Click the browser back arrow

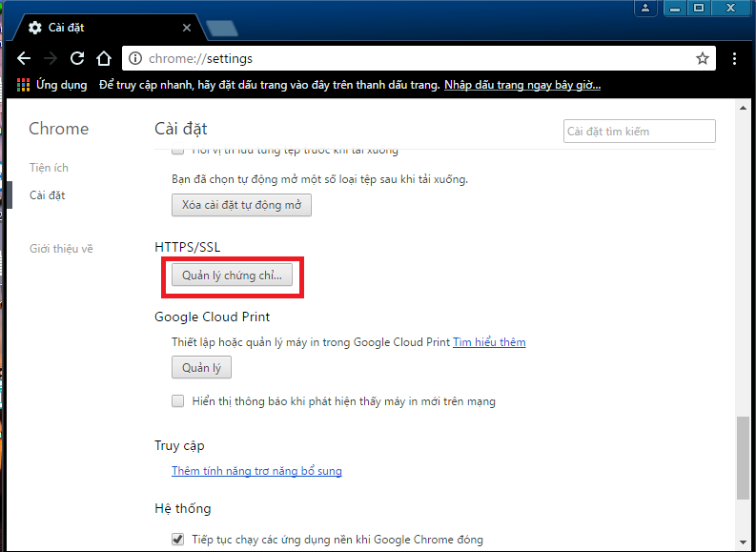click(x=25, y=58)
